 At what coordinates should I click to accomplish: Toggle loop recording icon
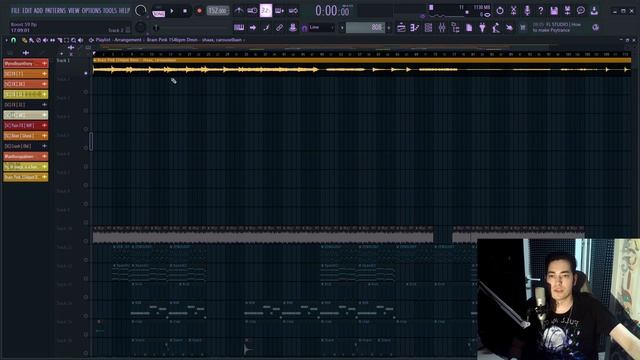click(x=293, y=11)
